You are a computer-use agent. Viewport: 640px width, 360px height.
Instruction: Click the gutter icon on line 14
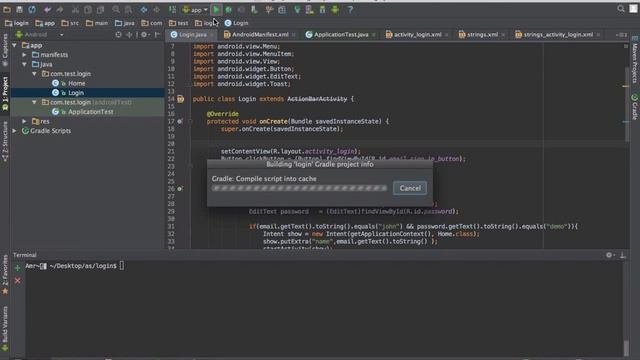tap(180, 99)
